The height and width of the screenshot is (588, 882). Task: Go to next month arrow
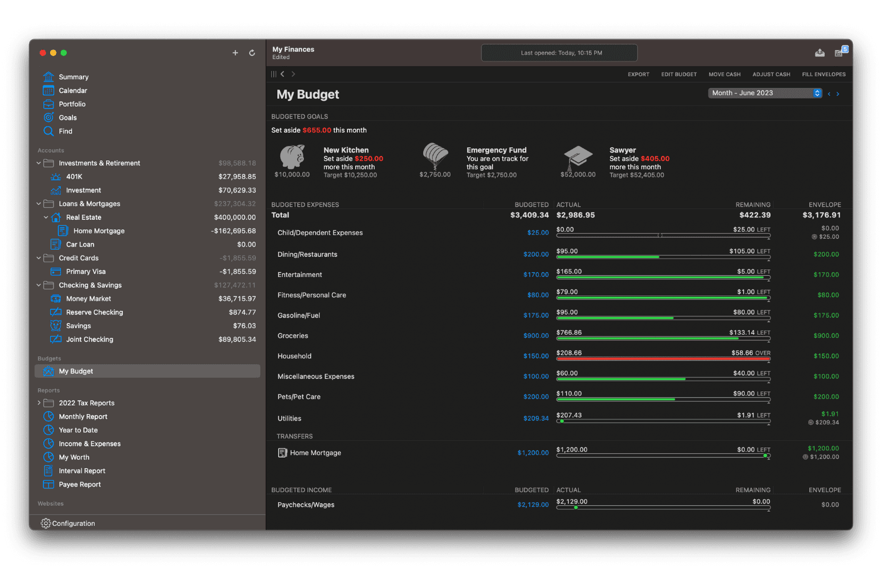coord(838,94)
